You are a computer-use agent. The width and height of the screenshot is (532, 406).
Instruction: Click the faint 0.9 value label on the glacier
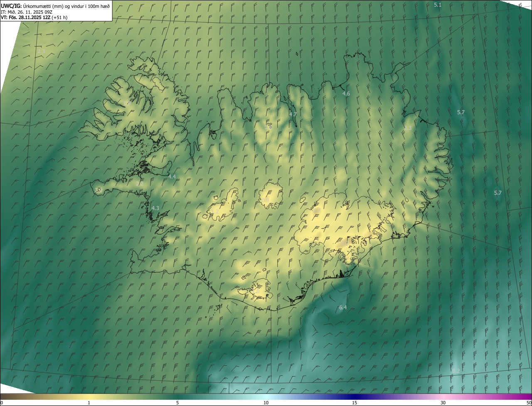tap(265, 201)
